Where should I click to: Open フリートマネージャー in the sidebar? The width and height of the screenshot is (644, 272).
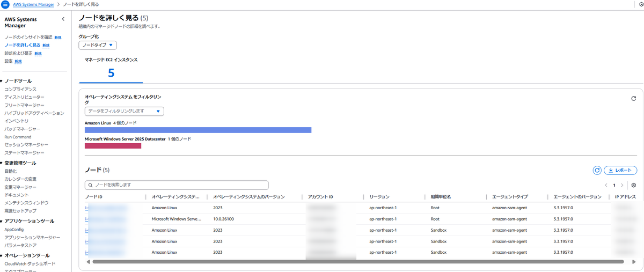[x=24, y=105]
